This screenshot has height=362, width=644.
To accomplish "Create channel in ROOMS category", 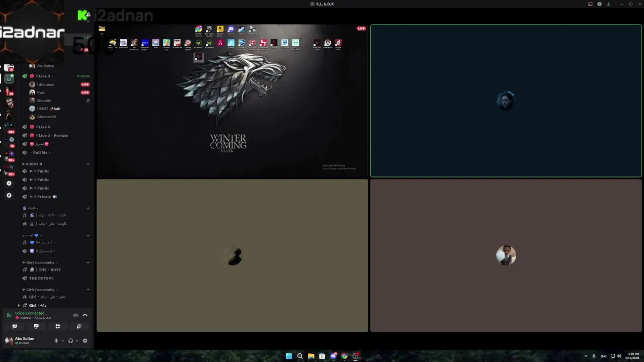I will [x=88, y=164].
